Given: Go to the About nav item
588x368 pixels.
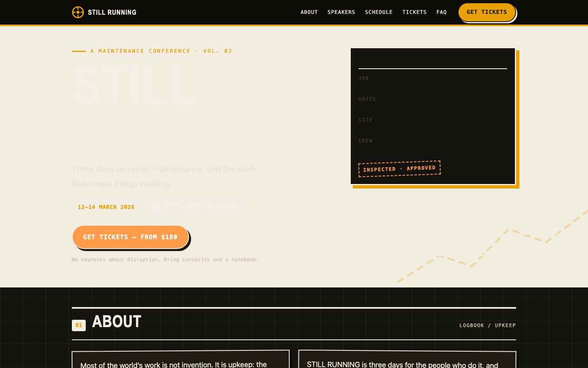Looking at the screenshot, I should click(309, 12).
